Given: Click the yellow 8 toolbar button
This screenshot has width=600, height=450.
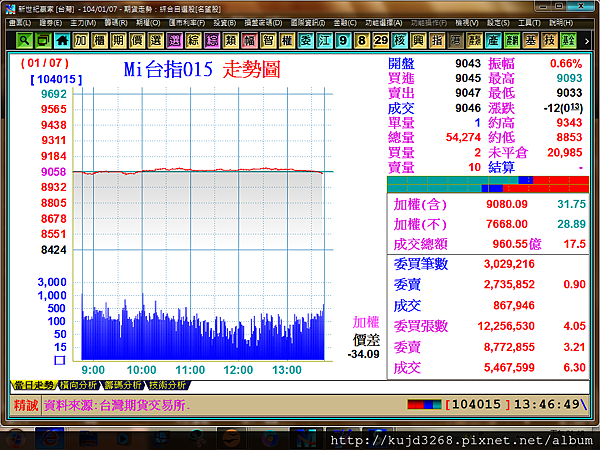Looking at the screenshot, I should [362, 40].
